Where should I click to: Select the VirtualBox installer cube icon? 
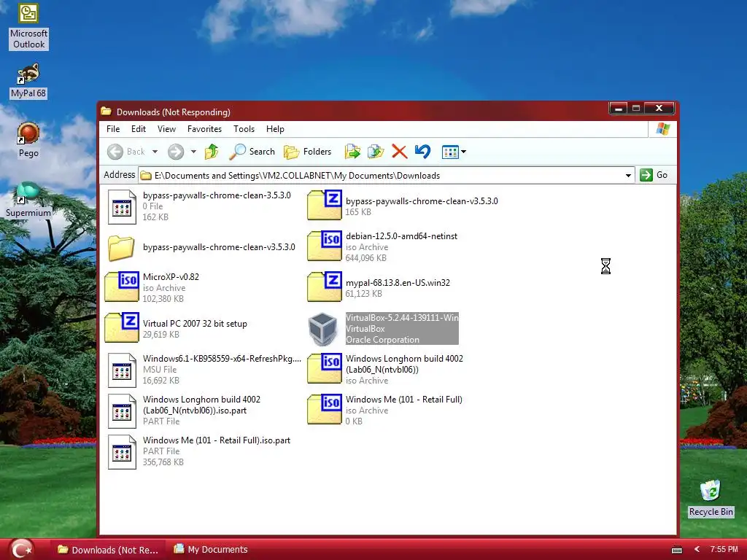[x=323, y=329]
